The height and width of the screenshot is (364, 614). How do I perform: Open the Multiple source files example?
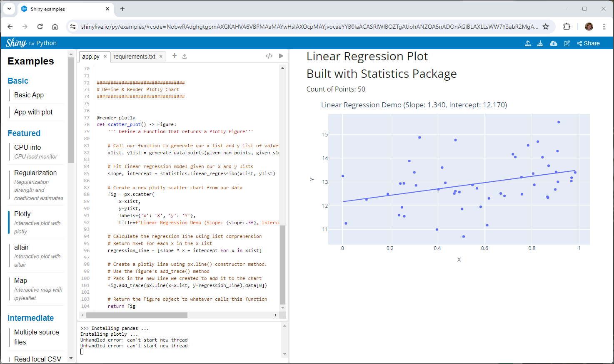point(37,337)
